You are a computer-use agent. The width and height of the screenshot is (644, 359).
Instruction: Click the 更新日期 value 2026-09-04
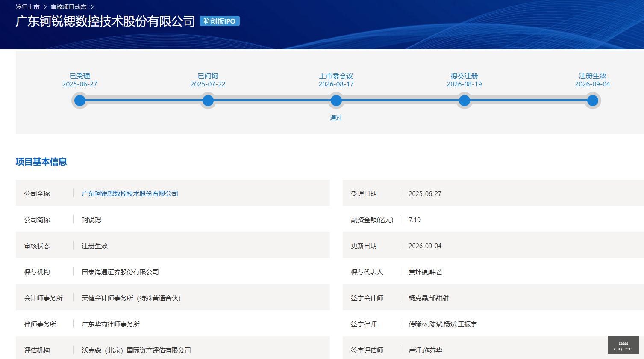pyautogui.click(x=425, y=246)
